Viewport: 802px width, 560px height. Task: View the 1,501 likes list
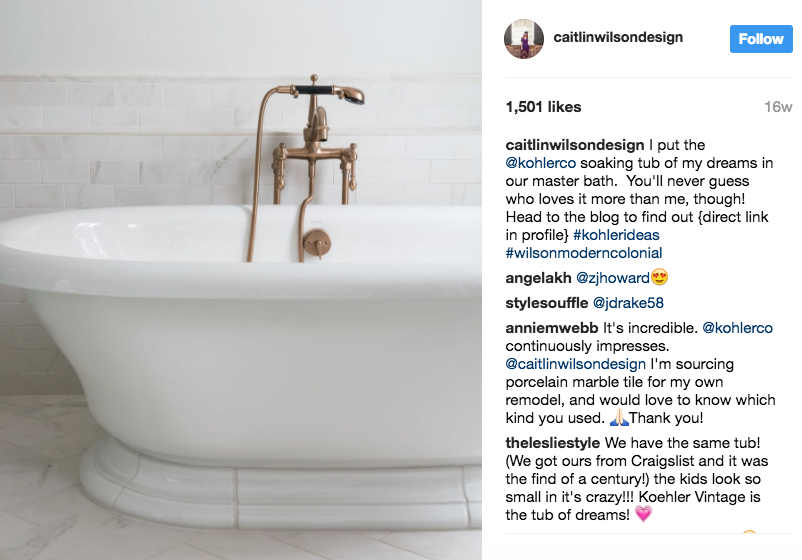(x=543, y=107)
